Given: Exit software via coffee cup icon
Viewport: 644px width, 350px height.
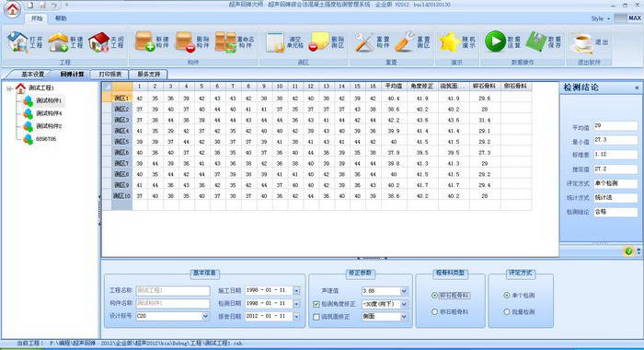Looking at the screenshot, I should point(581,42).
